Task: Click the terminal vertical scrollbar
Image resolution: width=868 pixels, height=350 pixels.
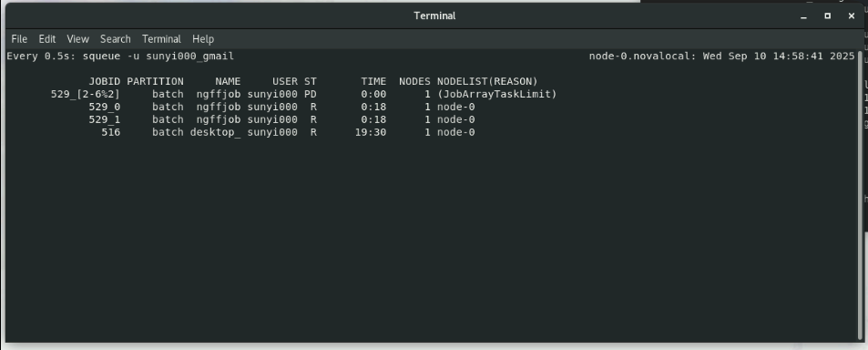Action: pos(860,194)
